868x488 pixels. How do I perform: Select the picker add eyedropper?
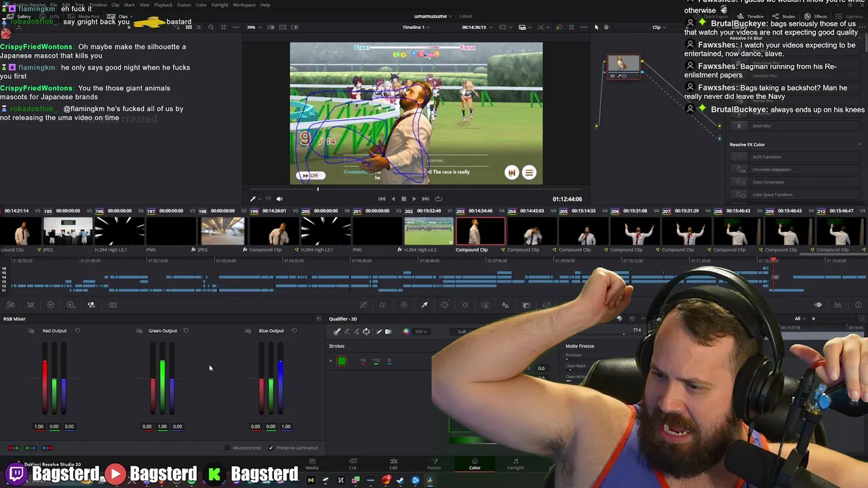click(356, 331)
